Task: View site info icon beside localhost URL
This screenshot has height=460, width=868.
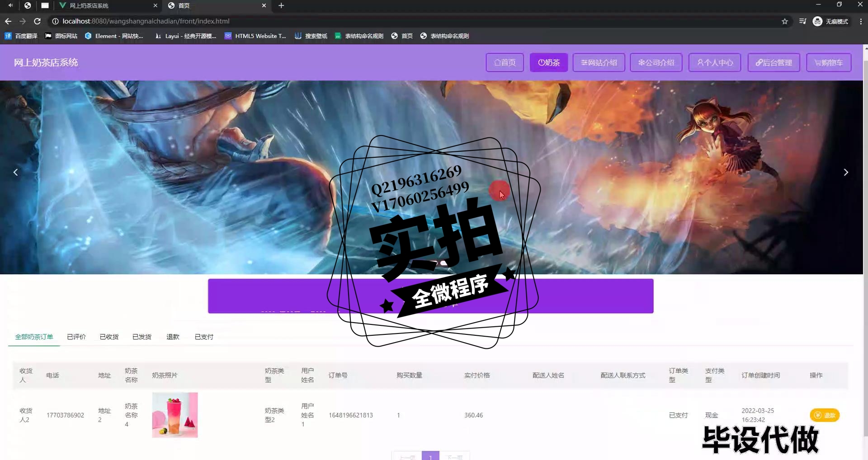Action: [x=55, y=21]
